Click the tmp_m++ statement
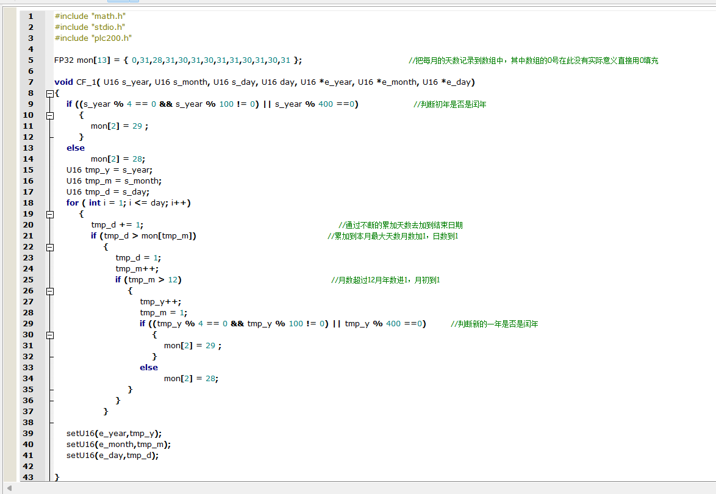Image resolution: width=716 pixels, height=494 pixels. coord(137,269)
